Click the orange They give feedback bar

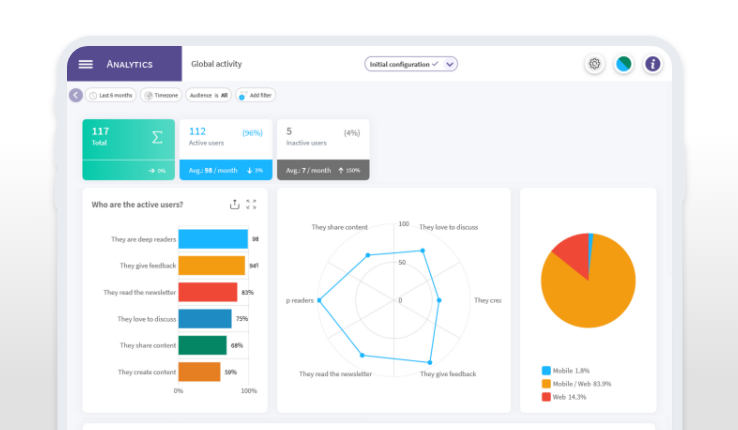coord(212,265)
